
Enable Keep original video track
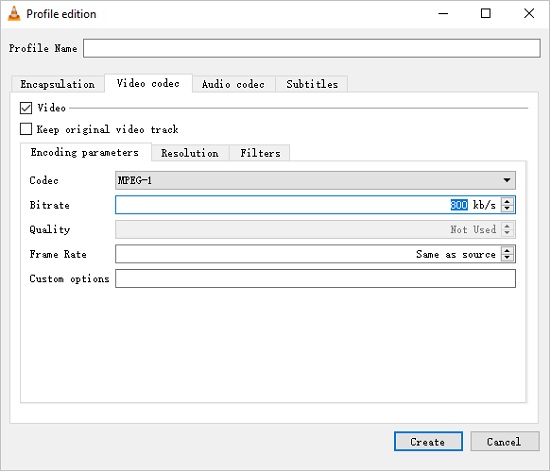point(26,129)
